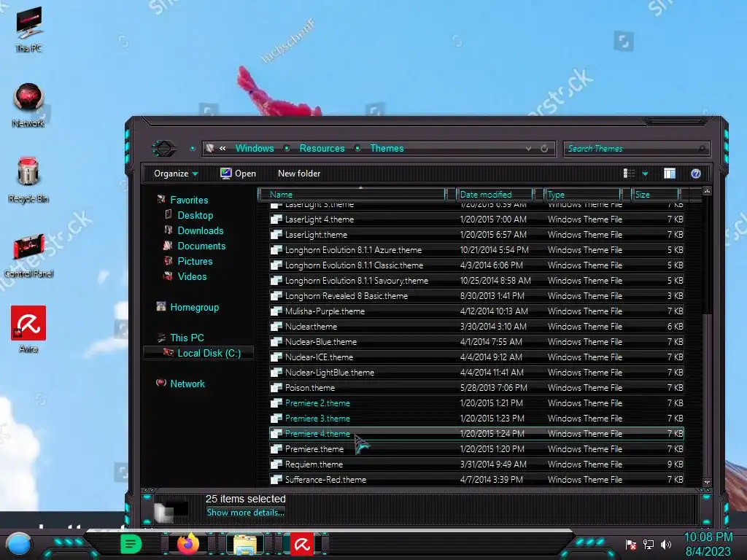
Task: Open the Recycle Bin desktop icon
Action: (28, 180)
